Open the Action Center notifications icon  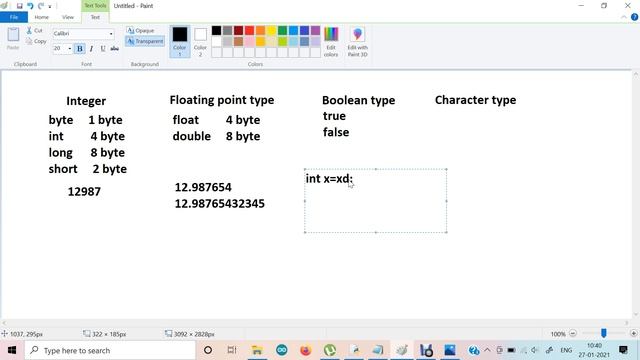(623, 350)
